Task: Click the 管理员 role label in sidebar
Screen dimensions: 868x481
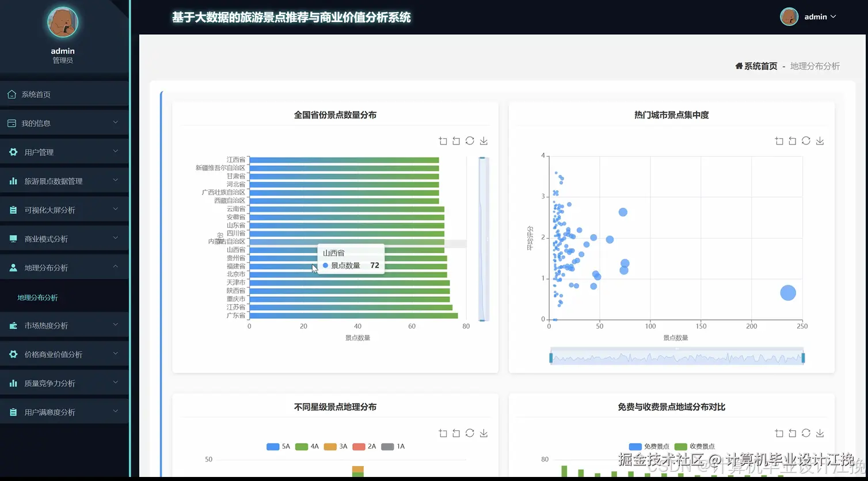Action: (x=63, y=60)
